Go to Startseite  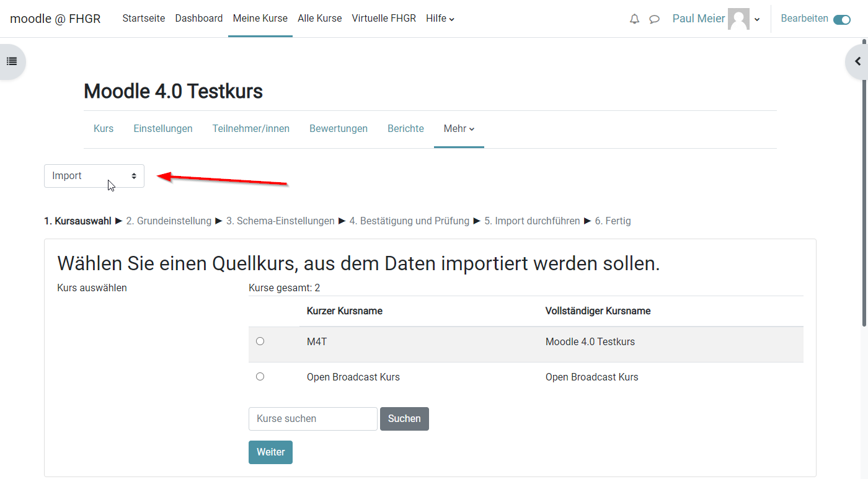pos(144,19)
